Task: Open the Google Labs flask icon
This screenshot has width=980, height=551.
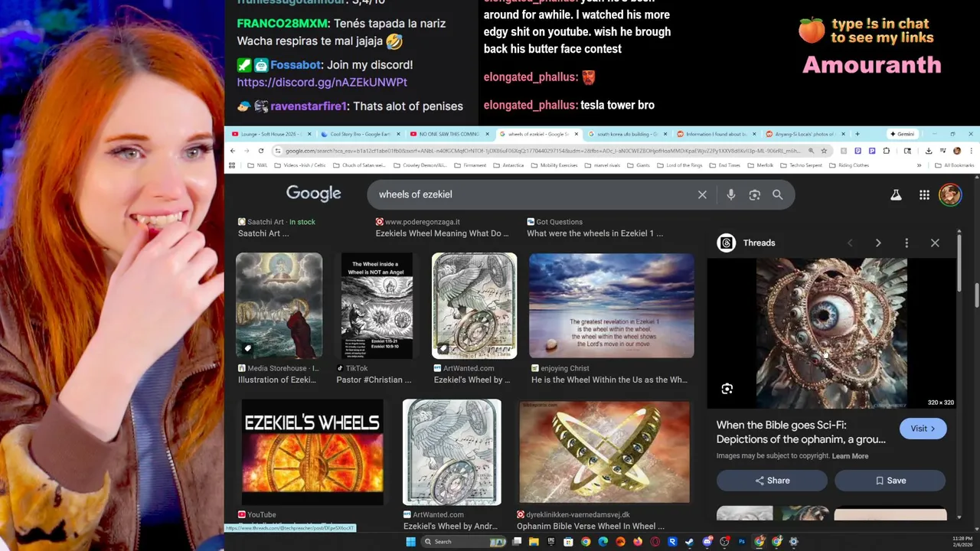Action: 896,194
